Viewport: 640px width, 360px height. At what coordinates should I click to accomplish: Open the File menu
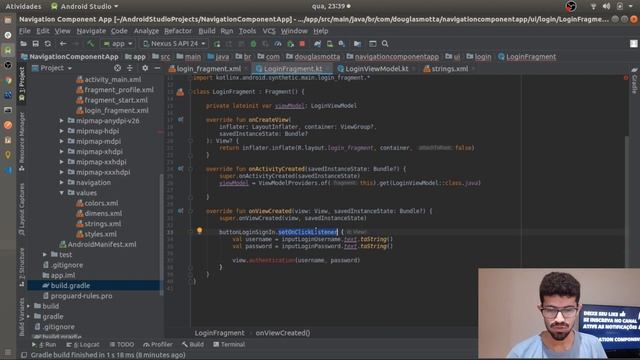(25, 31)
